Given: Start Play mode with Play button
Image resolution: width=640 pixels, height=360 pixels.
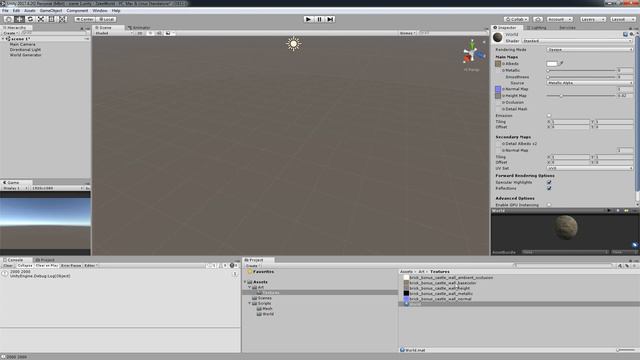Looking at the screenshot, I should pos(308,19).
